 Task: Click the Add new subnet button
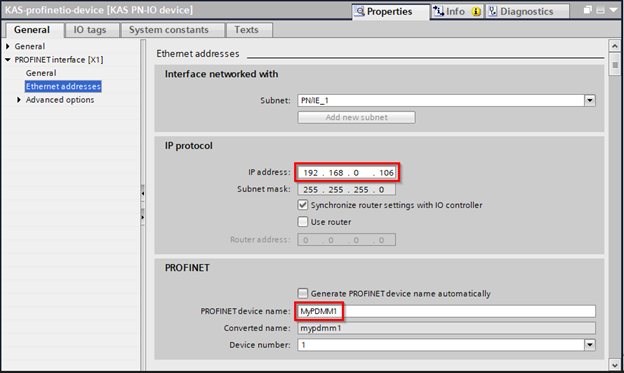coord(357,117)
